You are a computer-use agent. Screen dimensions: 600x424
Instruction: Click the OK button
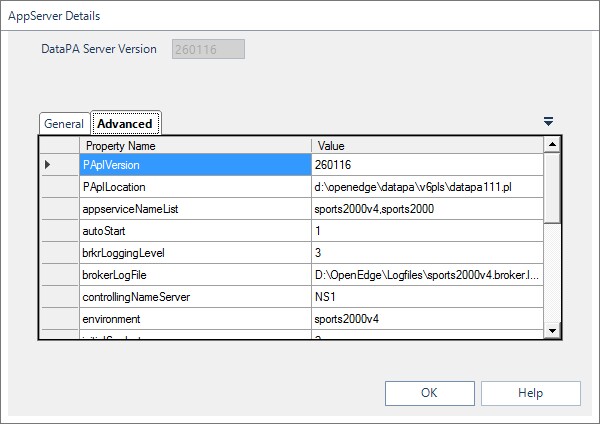[x=429, y=393]
